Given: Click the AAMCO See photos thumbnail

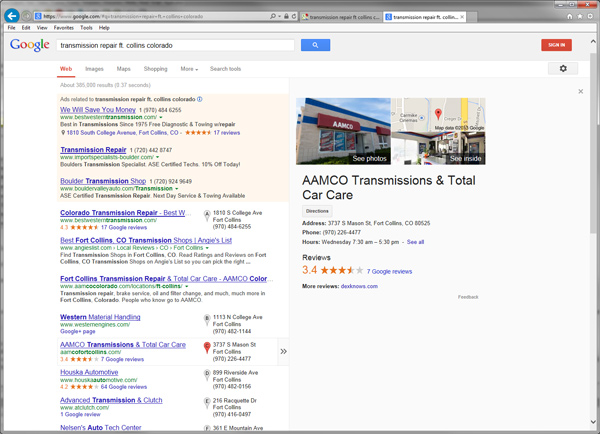Looking at the screenshot, I should [343, 131].
